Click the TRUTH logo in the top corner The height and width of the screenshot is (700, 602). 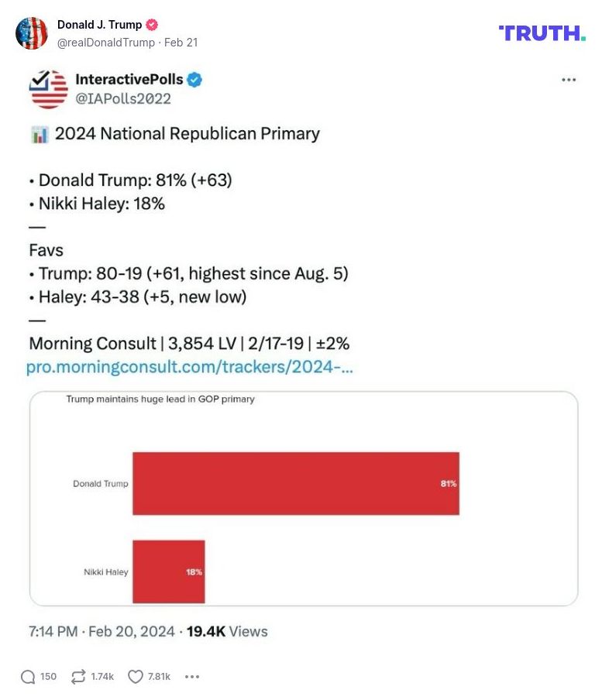[542, 34]
